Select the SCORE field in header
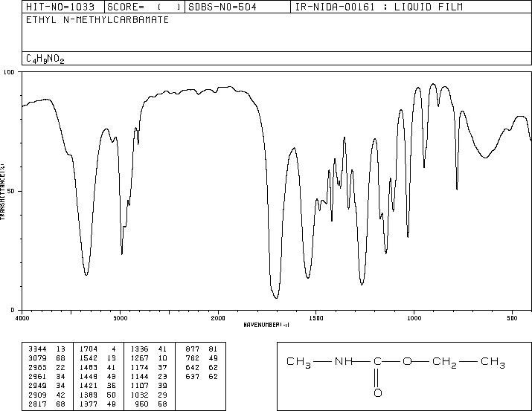Viewport: 532px width, 411px height. (144, 7)
